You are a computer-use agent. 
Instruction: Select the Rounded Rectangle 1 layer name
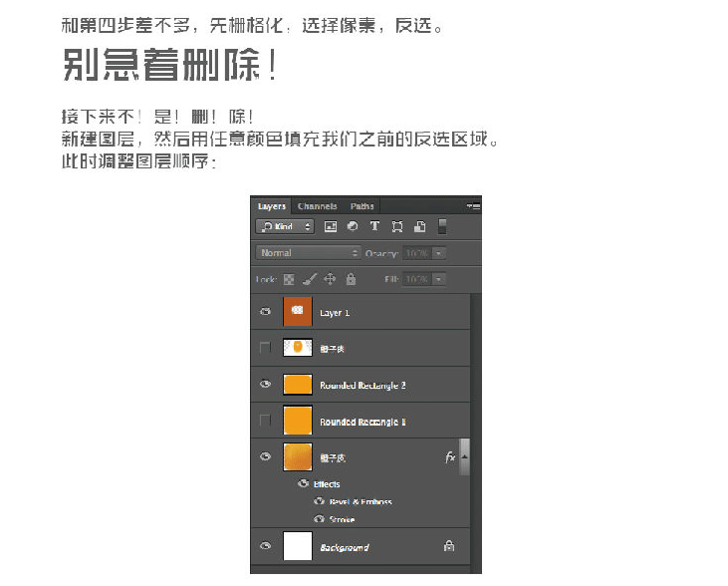[363, 422]
